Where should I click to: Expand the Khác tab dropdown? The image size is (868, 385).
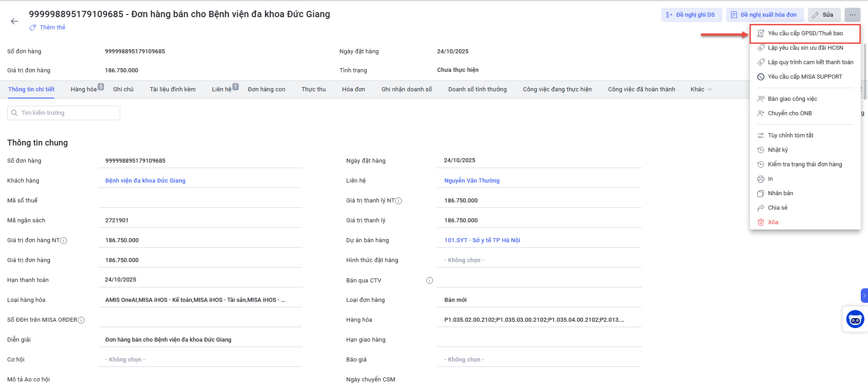click(x=701, y=89)
